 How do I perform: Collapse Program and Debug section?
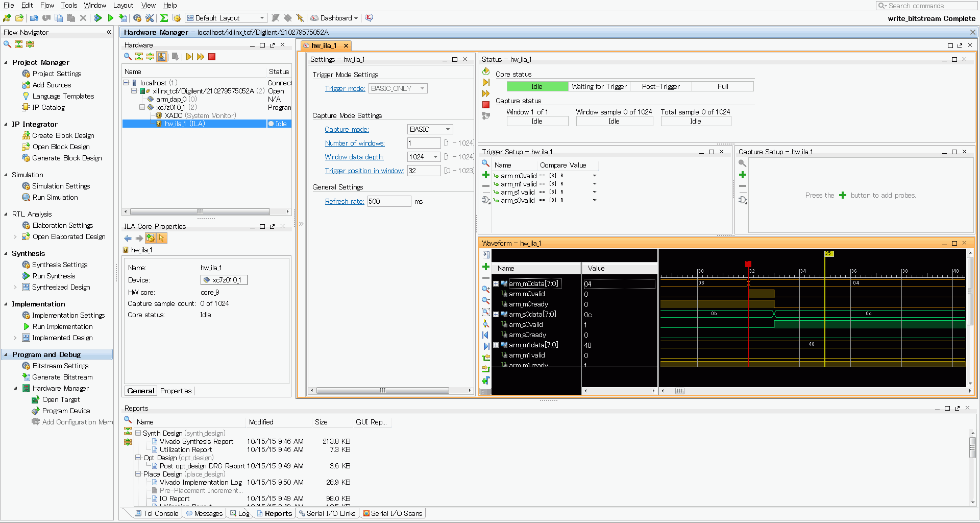6,354
